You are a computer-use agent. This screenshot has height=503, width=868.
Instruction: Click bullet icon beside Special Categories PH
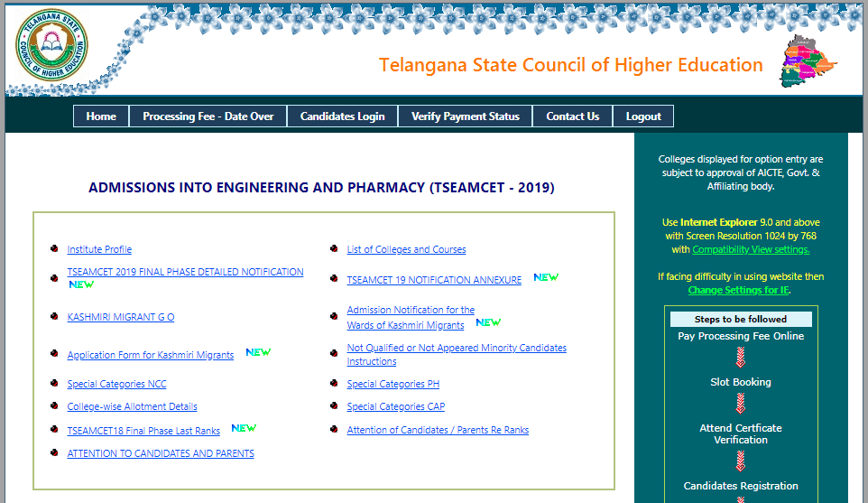coord(335,384)
